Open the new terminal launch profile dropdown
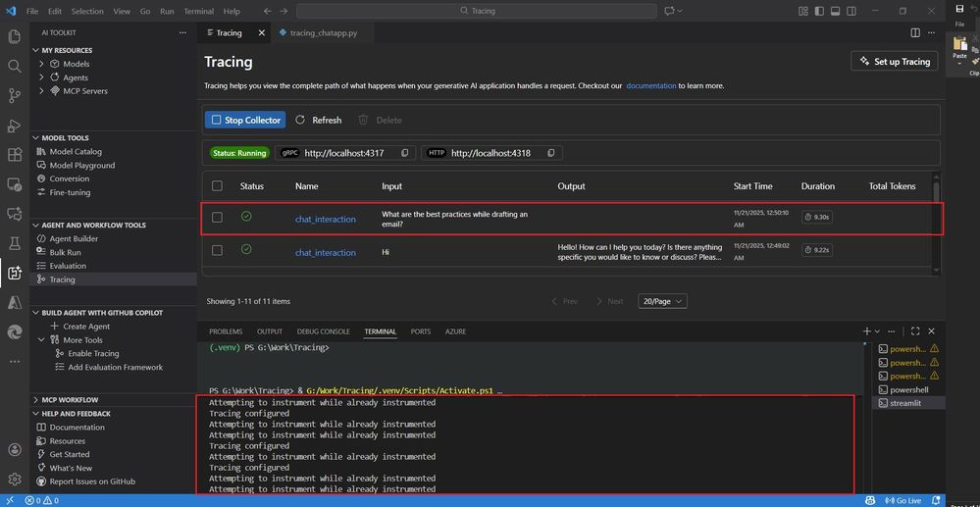Screen dimensions: 980x507 pyautogui.click(x=877, y=331)
